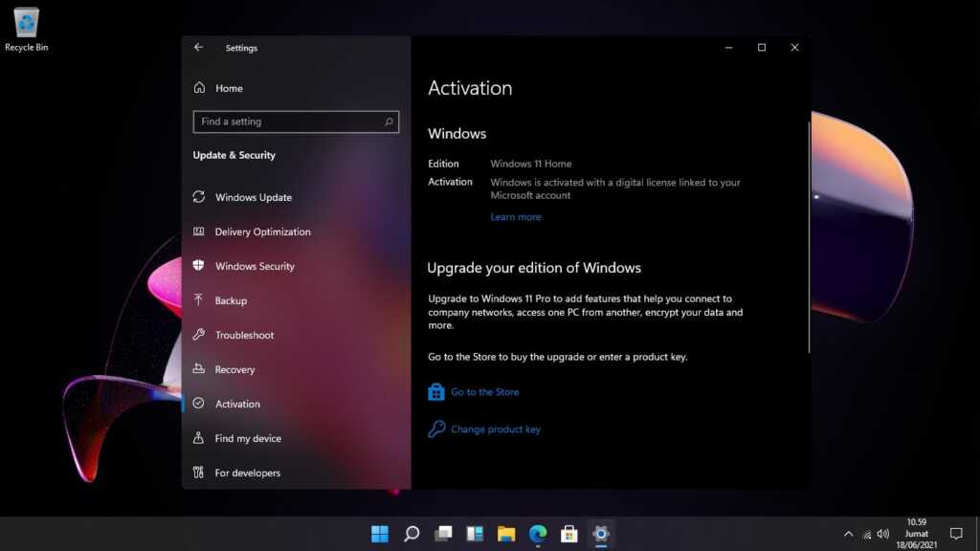The image size is (980, 551).
Task: Go back using the Settings back arrow
Action: click(x=198, y=48)
